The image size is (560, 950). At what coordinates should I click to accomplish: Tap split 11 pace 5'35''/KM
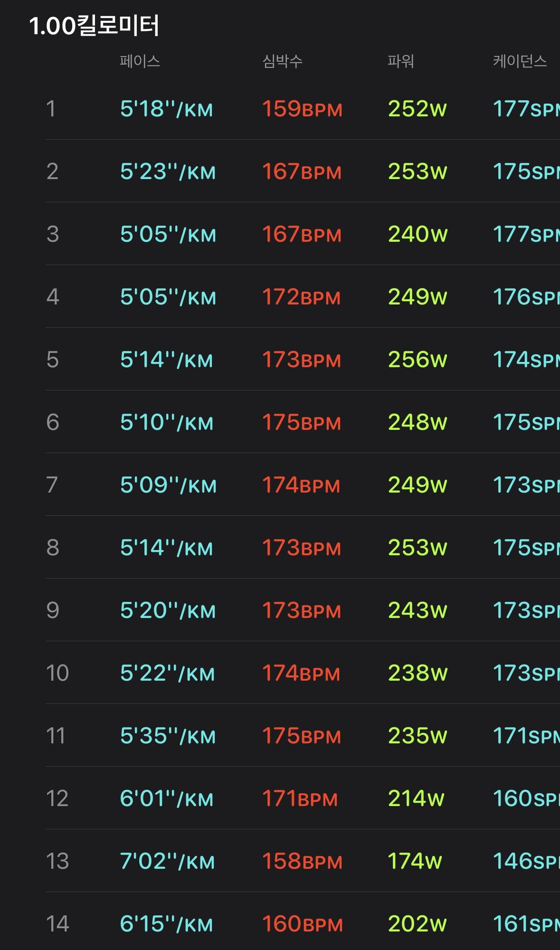168,736
